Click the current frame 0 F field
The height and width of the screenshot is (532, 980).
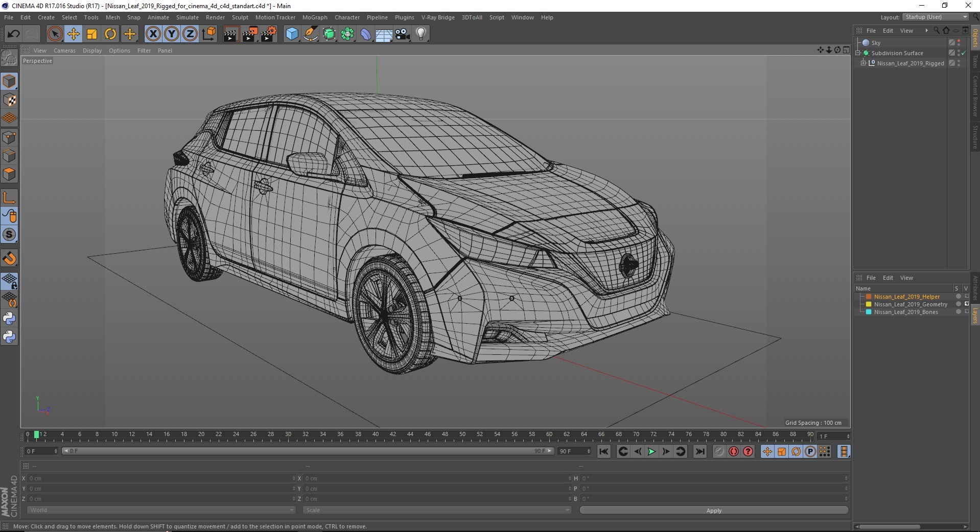pos(41,451)
